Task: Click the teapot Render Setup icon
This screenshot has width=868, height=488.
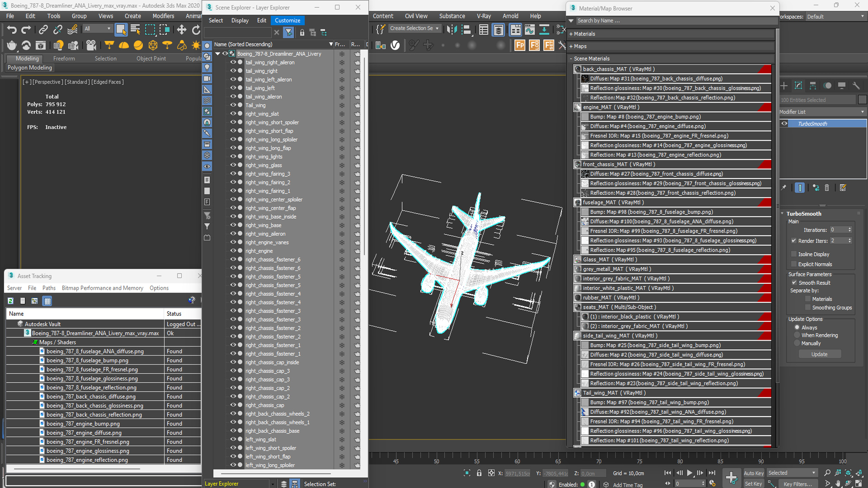Action: pyautogui.click(x=12, y=45)
